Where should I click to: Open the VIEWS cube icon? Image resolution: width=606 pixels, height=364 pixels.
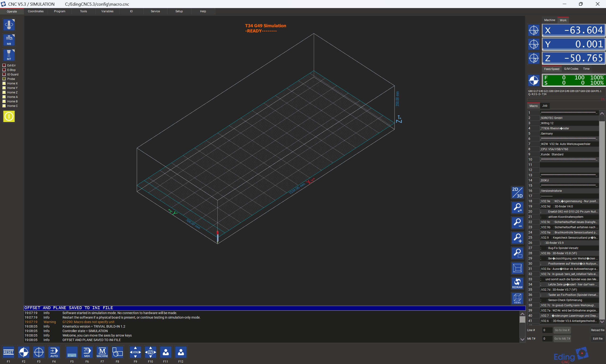coord(517,298)
